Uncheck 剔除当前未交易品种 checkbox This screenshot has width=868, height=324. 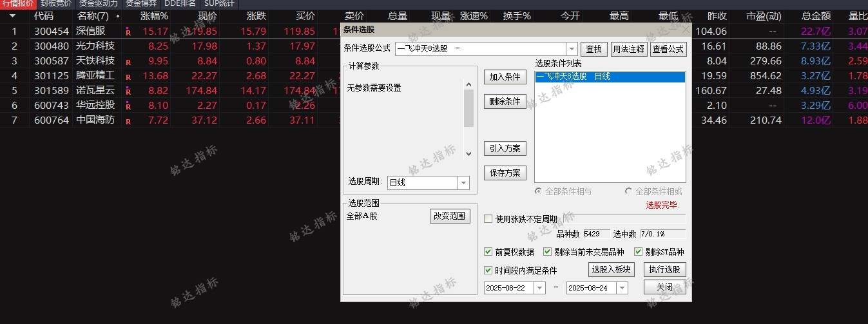click(x=547, y=252)
